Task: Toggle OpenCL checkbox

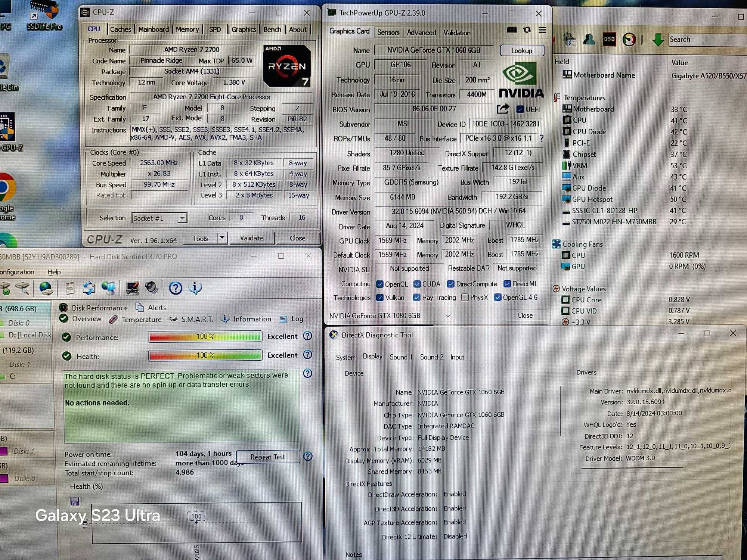Action: pos(380,284)
